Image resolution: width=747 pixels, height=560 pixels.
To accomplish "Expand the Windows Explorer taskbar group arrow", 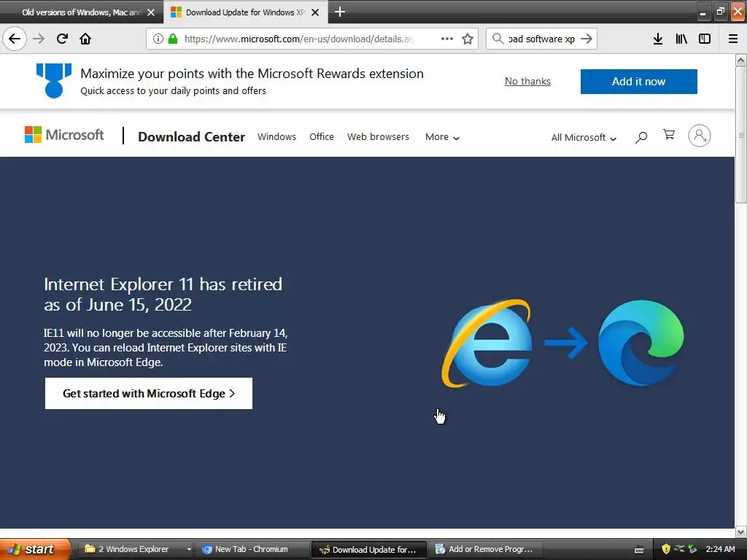I will (189, 549).
